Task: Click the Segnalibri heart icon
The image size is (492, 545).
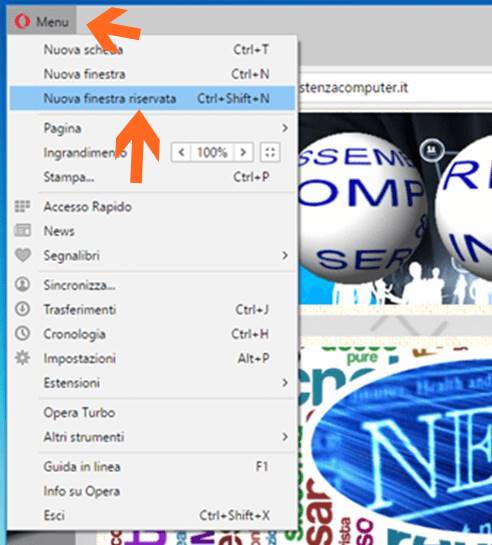Action: (x=23, y=255)
